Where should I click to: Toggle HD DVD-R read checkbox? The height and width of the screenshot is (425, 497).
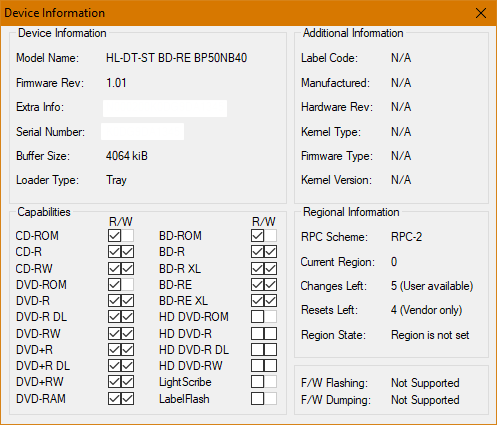point(257,333)
